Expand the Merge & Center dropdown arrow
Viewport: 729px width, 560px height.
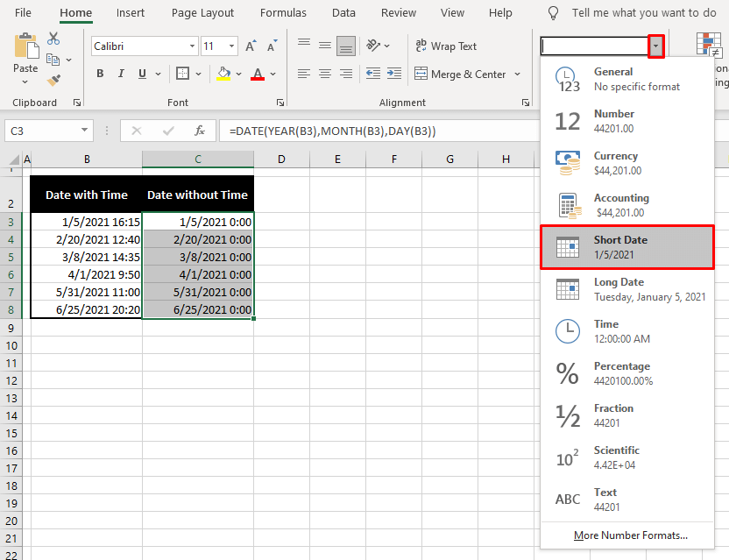point(517,74)
